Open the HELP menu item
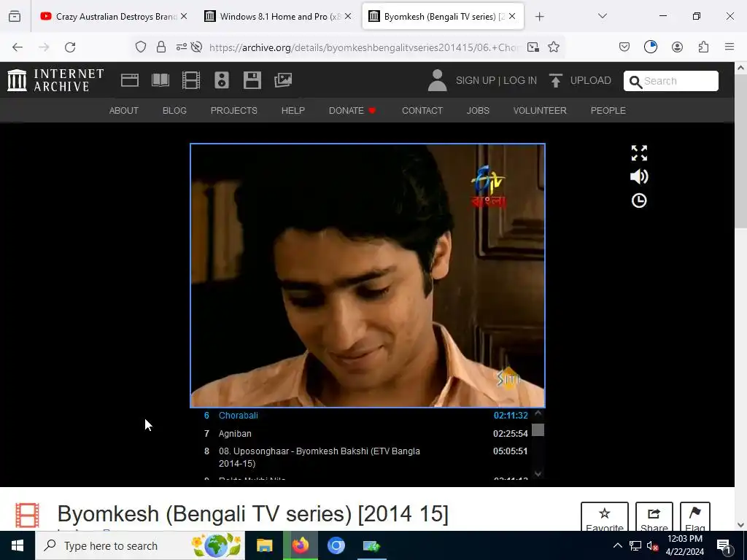The height and width of the screenshot is (560, 747). click(x=293, y=111)
